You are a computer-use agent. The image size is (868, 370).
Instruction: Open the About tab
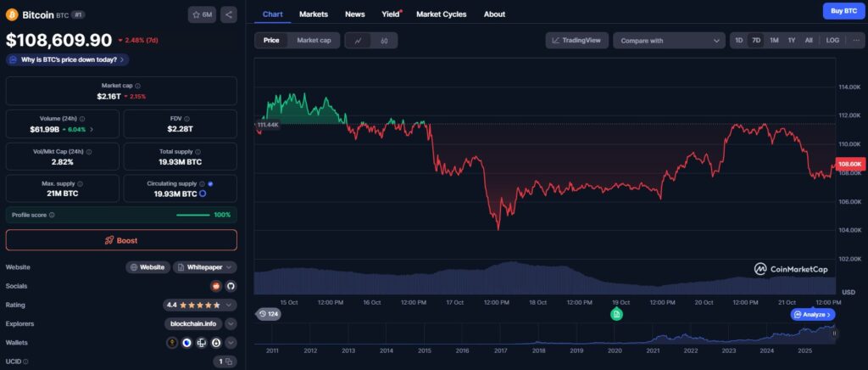[494, 14]
